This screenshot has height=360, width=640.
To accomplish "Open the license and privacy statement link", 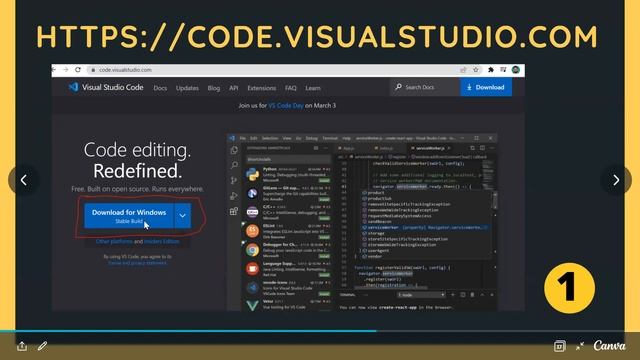I will click(x=138, y=263).
